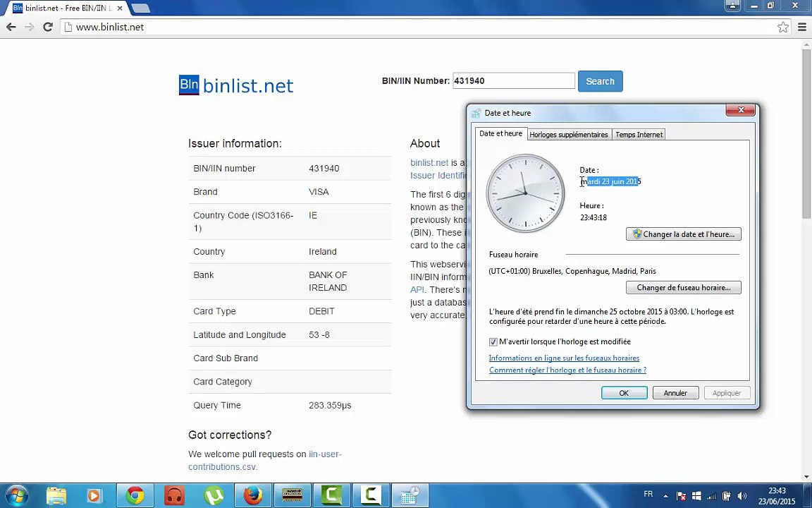This screenshot has height=508, width=812.
Task: Click the browser forward arrow
Action: 29,27
